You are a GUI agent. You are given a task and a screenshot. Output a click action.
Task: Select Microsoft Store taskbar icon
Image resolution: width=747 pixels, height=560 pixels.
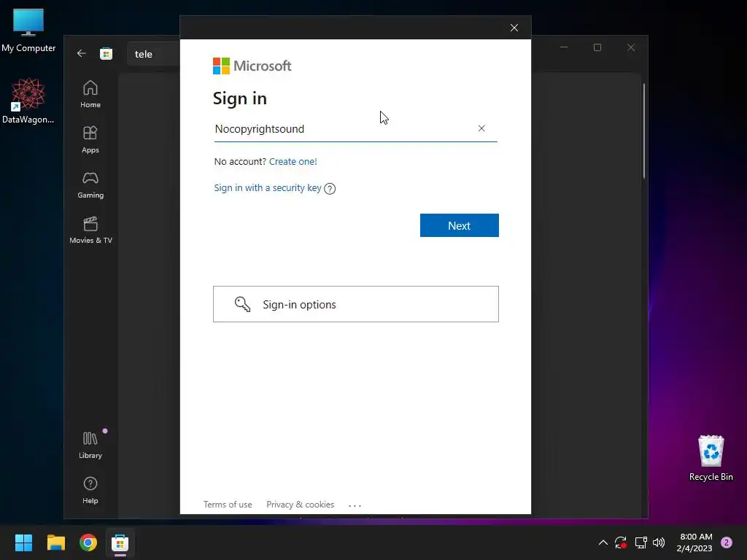point(120,542)
